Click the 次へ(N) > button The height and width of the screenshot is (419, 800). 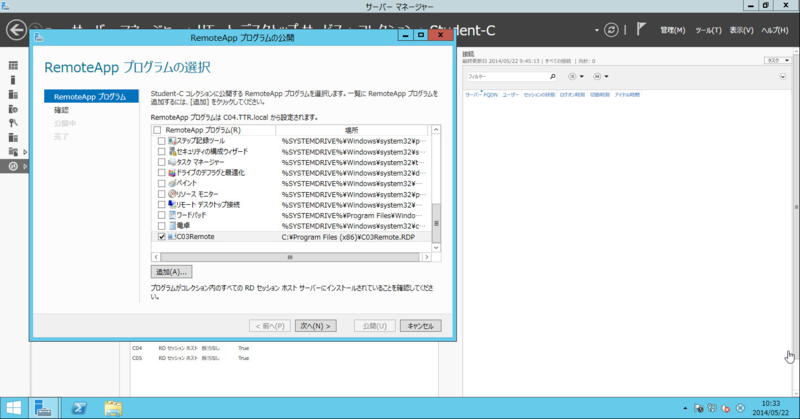click(x=315, y=326)
